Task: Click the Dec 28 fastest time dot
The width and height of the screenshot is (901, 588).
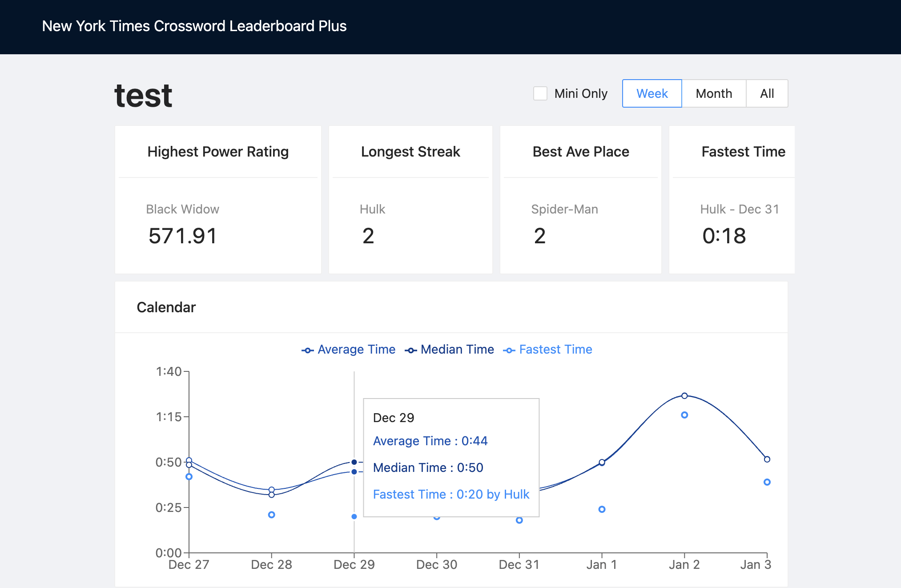Action: click(x=272, y=515)
